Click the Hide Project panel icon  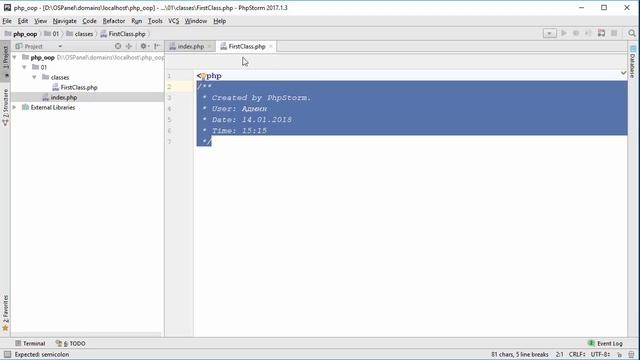coord(157,46)
